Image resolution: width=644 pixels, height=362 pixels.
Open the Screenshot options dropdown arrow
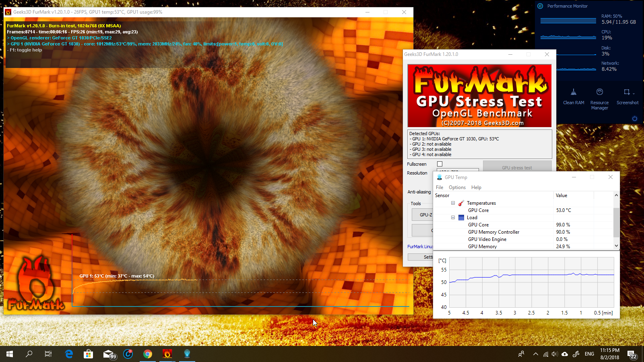[x=634, y=94]
